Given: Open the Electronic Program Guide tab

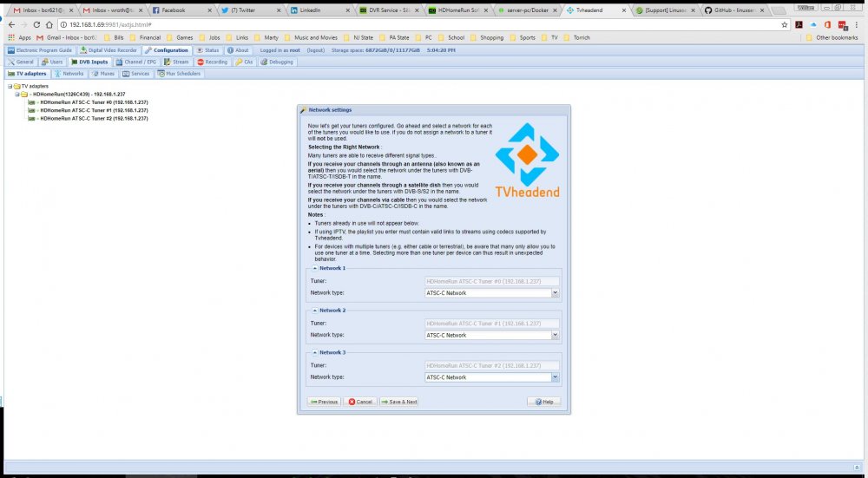Looking at the screenshot, I should click(40, 50).
